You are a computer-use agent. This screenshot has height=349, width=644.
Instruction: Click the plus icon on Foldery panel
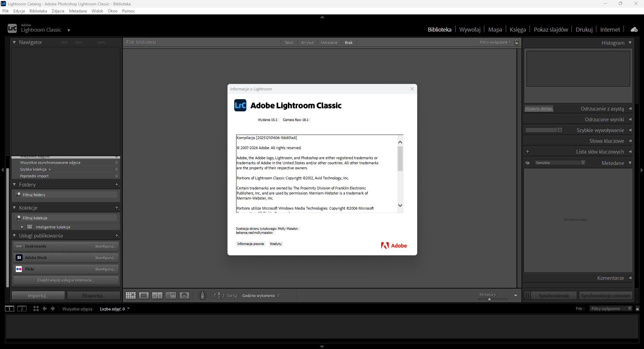click(x=117, y=185)
